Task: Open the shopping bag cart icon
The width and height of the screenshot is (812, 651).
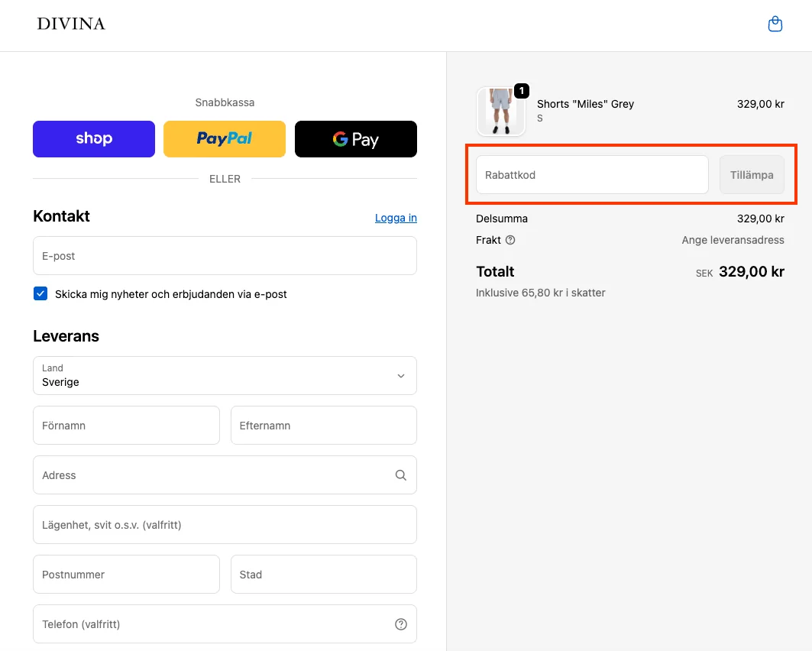Action: coord(775,24)
